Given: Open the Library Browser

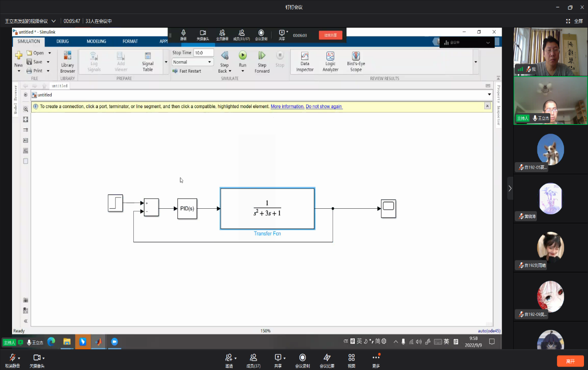Looking at the screenshot, I should [x=68, y=61].
